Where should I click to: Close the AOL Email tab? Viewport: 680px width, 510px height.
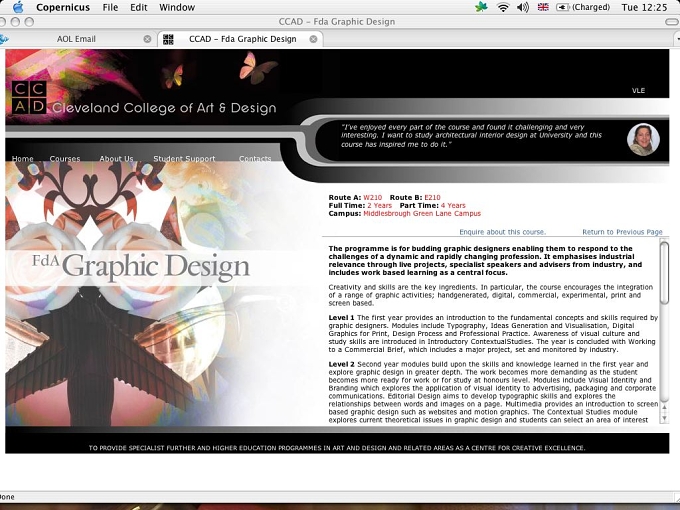point(147,39)
